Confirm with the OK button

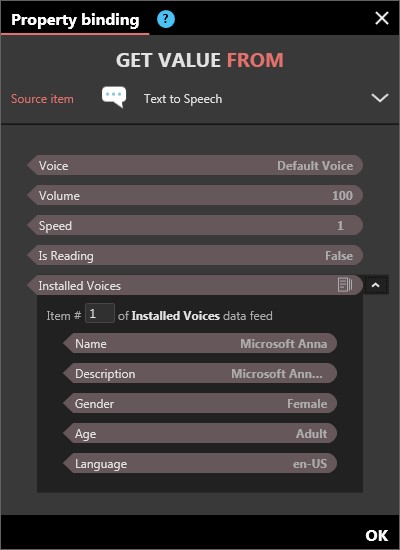(376, 535)
